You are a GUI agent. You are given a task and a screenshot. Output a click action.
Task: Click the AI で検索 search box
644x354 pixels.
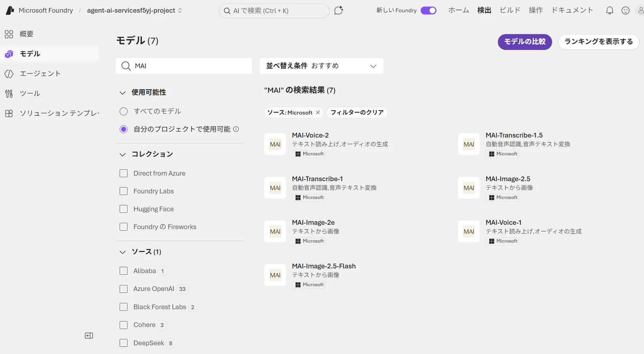point(274,11)
